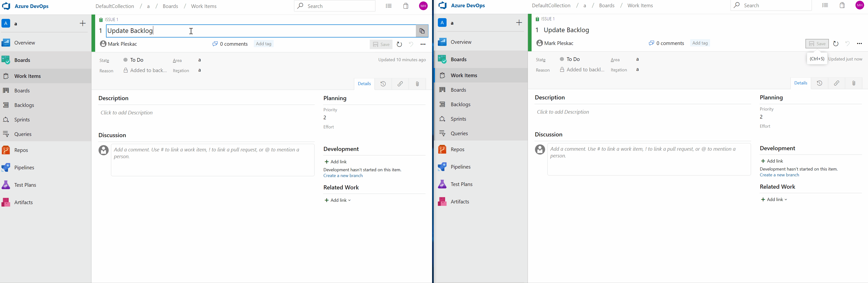
Task: Click Save button on right work item
Action: click(x=818, y=43)
